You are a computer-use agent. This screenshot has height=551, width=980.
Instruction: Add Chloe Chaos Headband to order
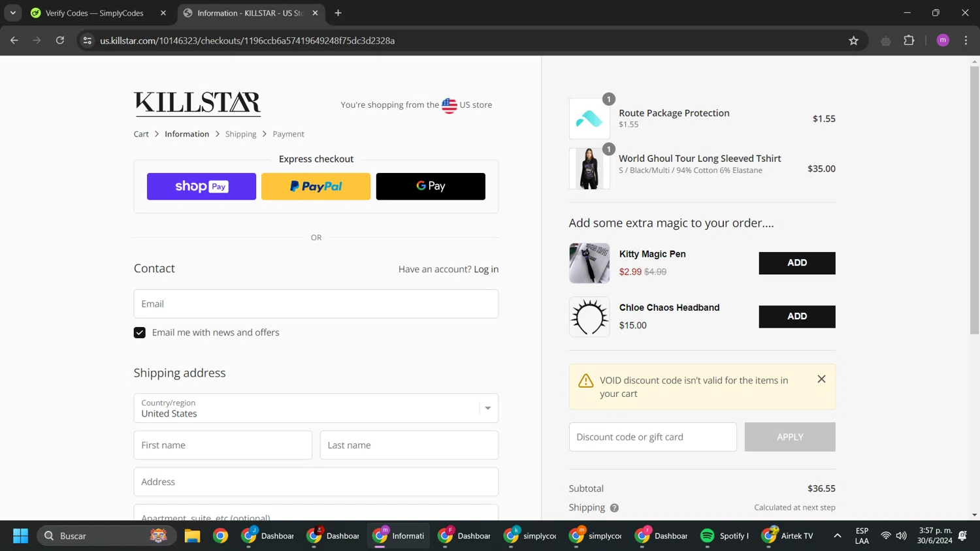click(797, 317)
